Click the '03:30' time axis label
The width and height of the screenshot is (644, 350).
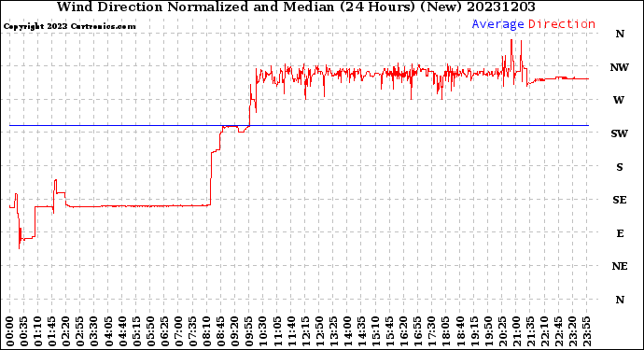coord(94,331)
